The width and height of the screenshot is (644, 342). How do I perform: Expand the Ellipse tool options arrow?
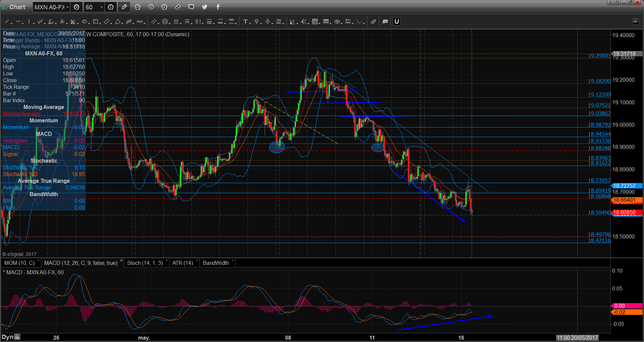(x=89, y=23)
